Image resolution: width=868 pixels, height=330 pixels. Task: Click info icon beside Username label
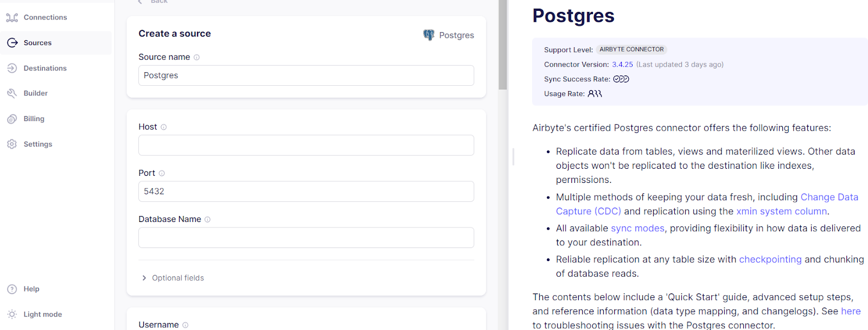pyautogui.click(x=186, y=325)
